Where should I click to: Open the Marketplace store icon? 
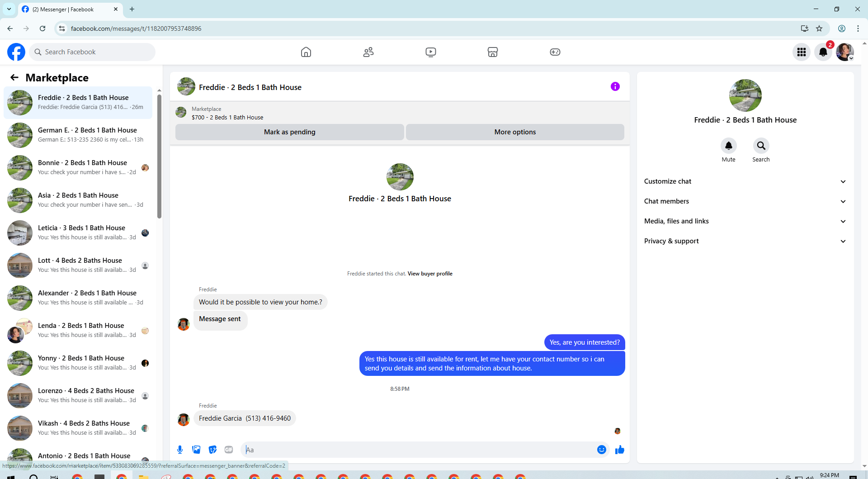pyautogui.click(x=493, y=52)
